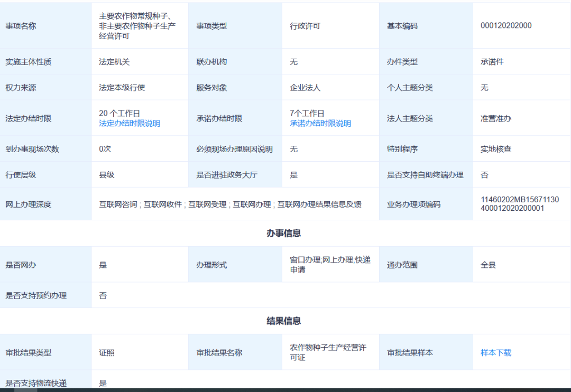Click the 是否进驻政务大厅 label

click(x=226, y=175)
